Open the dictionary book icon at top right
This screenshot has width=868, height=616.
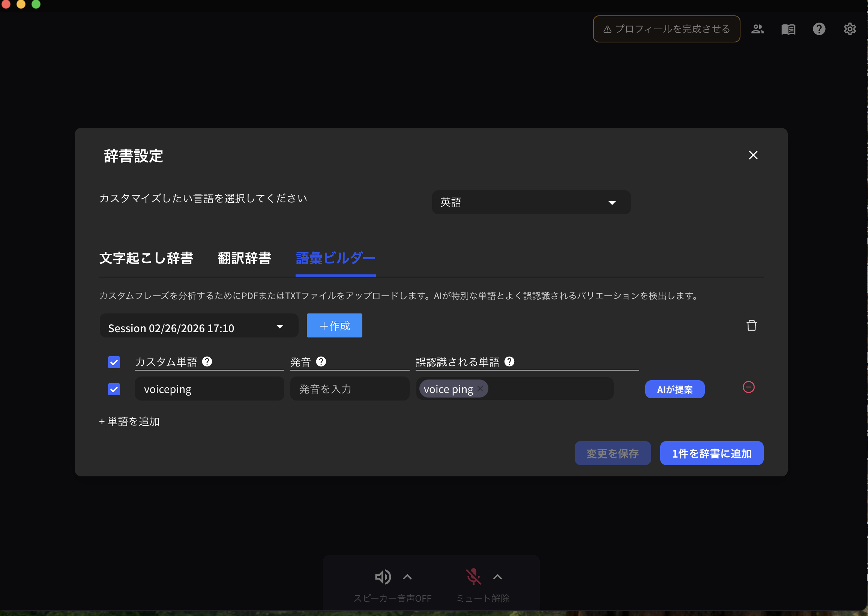[x=788, y=29]
